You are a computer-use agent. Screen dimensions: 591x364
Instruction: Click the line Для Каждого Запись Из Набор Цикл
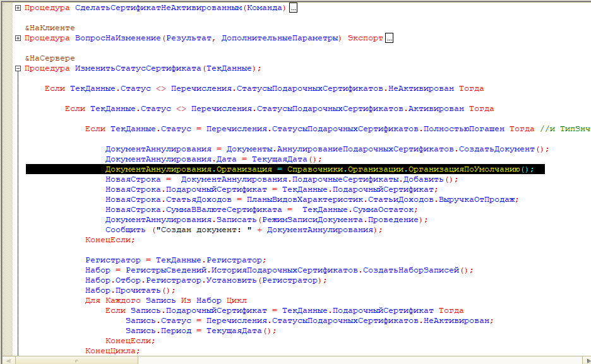point(166,301)
